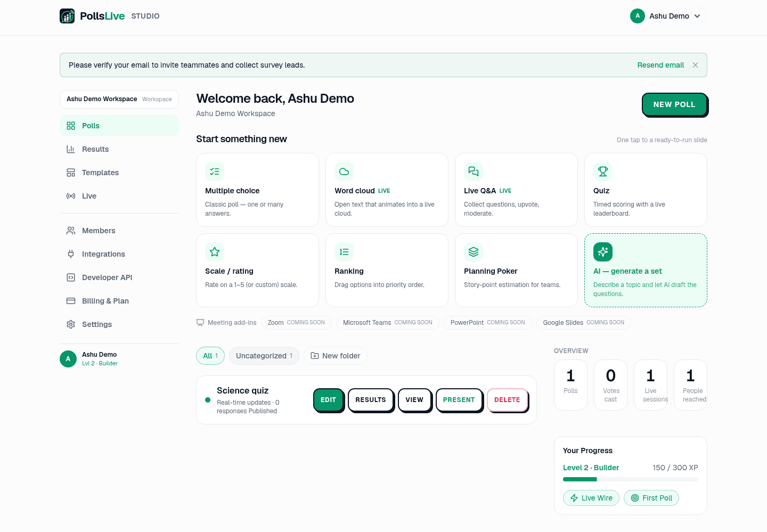Click Resend email link
Viewport: 767px width, 532px height.
click(660, 65)
